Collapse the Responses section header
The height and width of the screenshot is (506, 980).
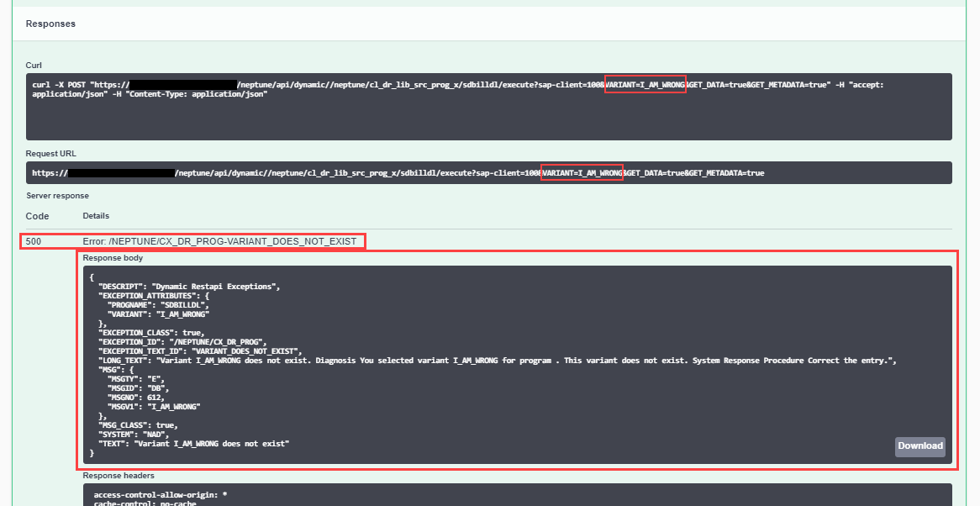click(x=50, y=24)
